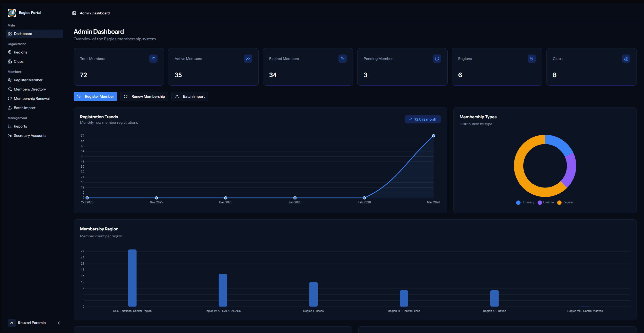
Task: Click the Active Members check icon
Action: [248, 59]
